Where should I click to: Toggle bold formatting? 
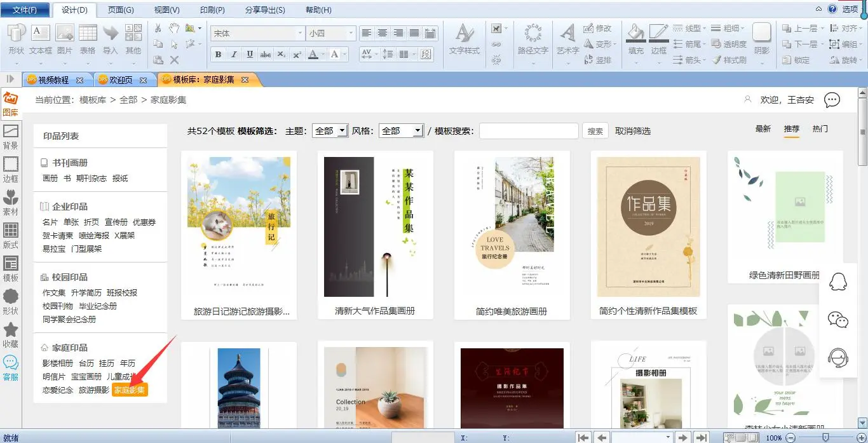click(x=219, y=55)
